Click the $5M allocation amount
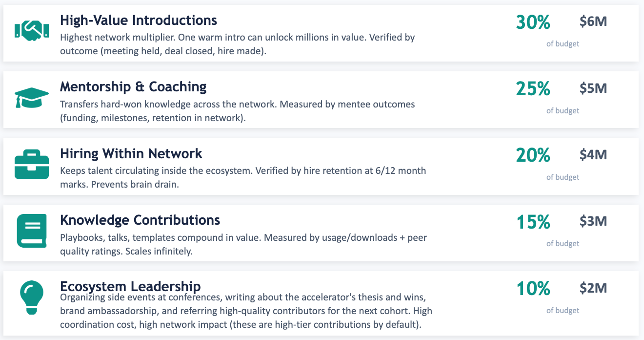 593,88
